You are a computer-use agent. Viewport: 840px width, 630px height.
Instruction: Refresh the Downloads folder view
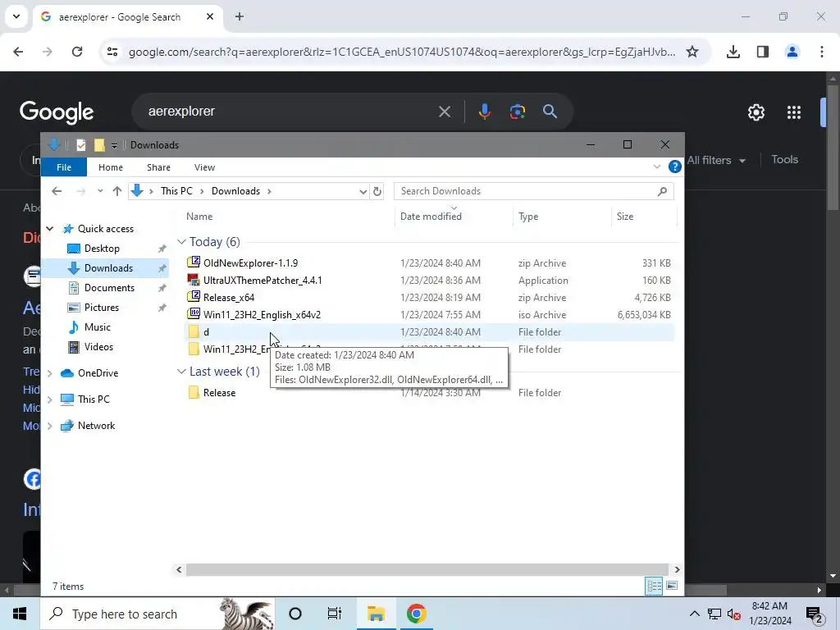coord(377,191)
